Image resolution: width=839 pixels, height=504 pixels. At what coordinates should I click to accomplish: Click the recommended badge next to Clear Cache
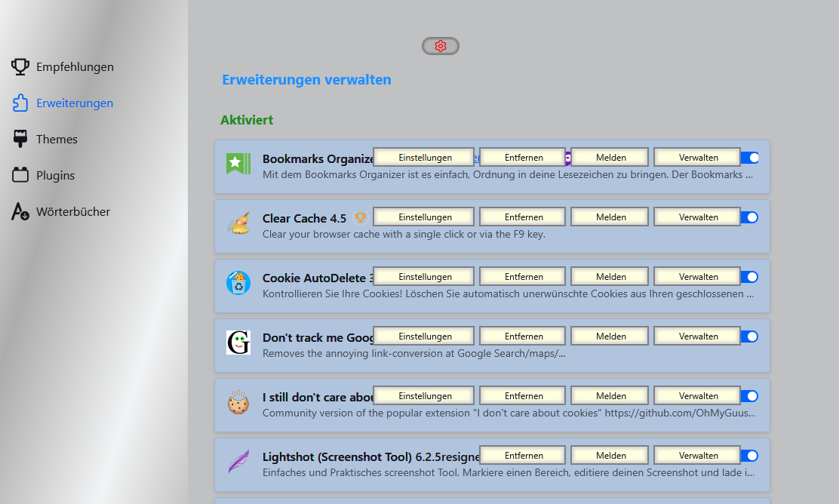(360, 218)
